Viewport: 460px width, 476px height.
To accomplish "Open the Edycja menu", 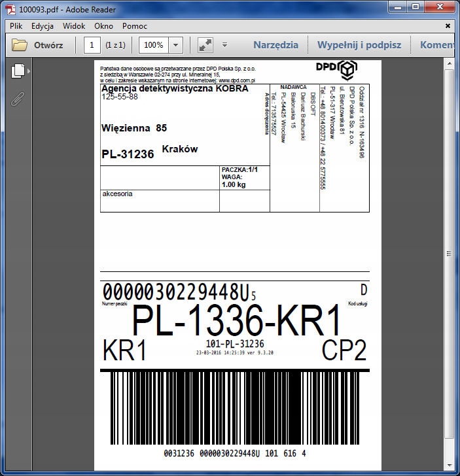I will [43, 26].
